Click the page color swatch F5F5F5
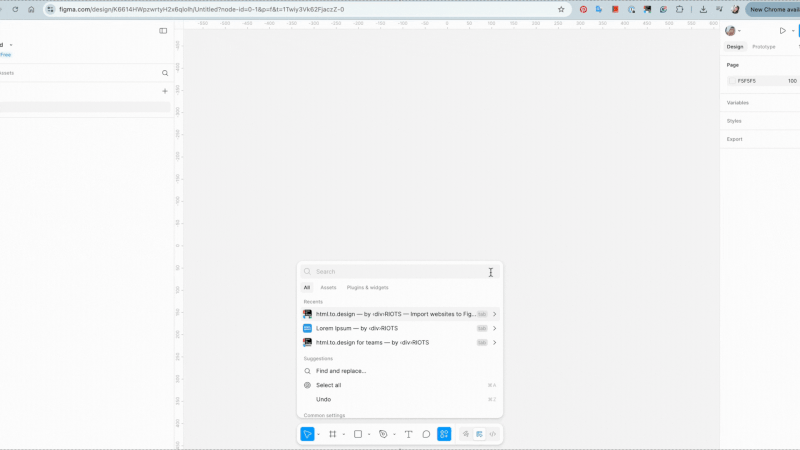Screen dimensions: 800x450 [x=732, y=81]
